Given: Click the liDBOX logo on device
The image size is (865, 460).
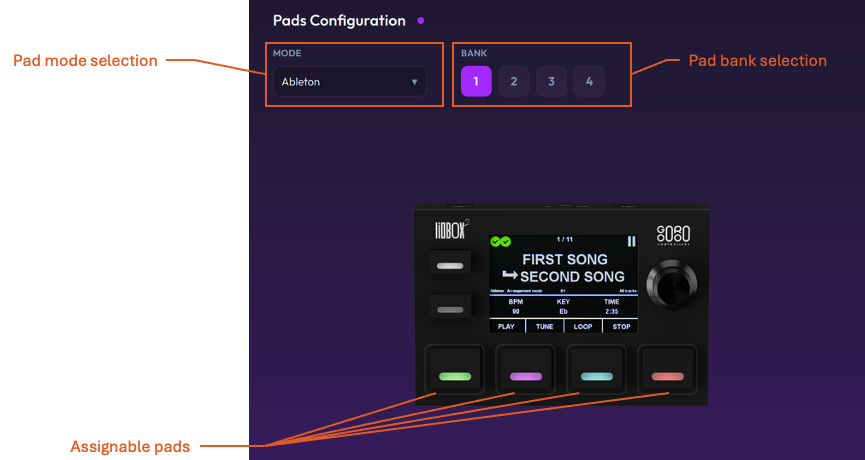Looking at the screenshot, I should pos(451,229).
